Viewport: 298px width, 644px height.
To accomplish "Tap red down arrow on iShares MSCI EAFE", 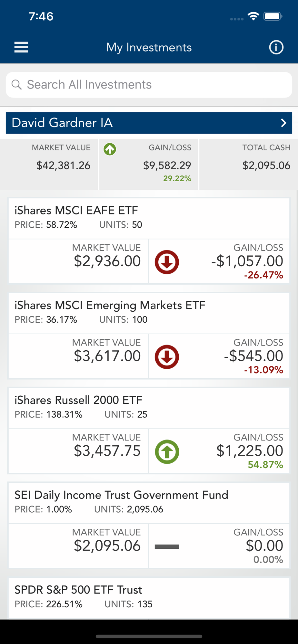I will click(x=167, y=262).
